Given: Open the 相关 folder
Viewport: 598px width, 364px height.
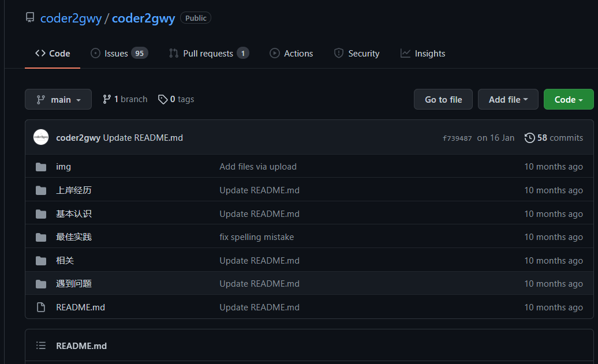Looking at the screenshot, I should [65, 261].
